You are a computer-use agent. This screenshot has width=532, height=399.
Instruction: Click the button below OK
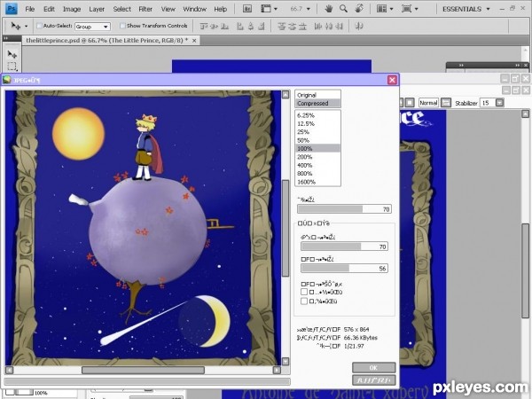(373, 379)
